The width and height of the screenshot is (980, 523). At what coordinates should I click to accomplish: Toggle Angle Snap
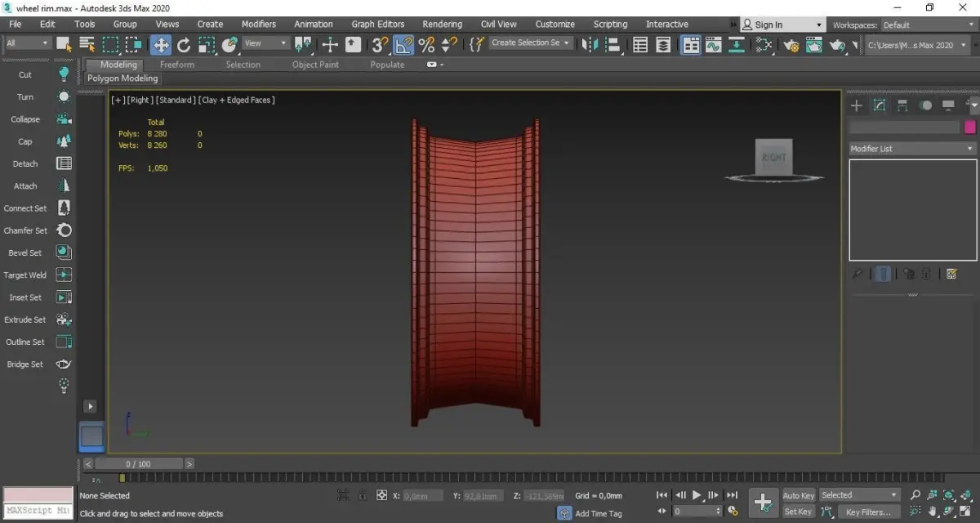coord(403,44)
